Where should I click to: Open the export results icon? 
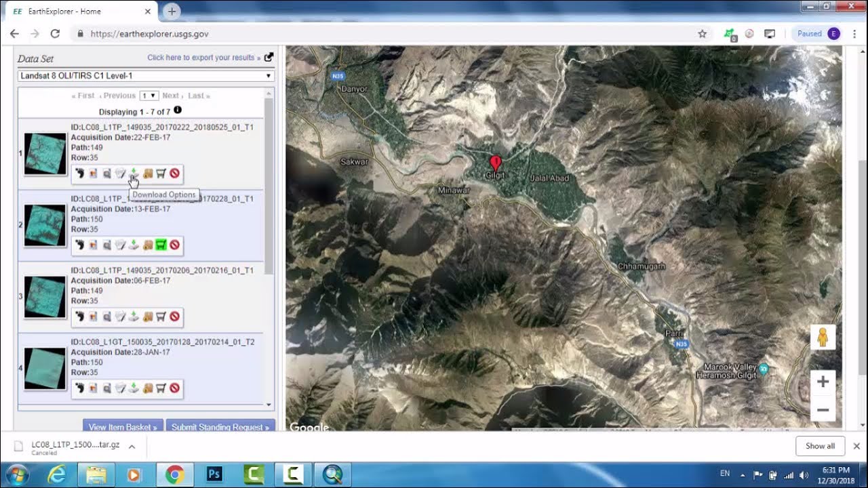[269, 58]
